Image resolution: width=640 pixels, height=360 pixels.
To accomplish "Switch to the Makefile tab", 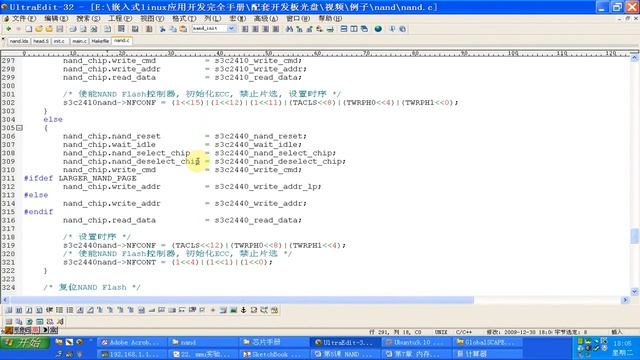I will click(x=100, y=41).
